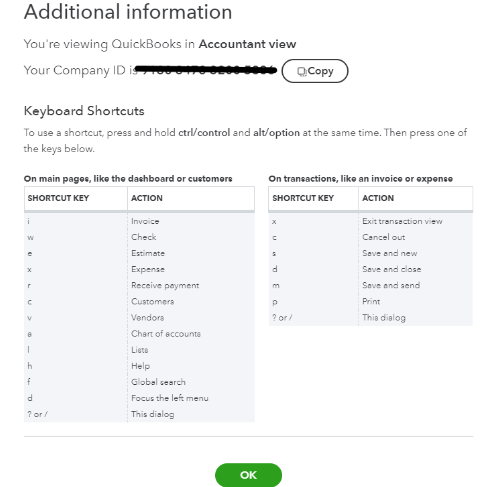Click the ACTION header in right table

click(378, 198)
